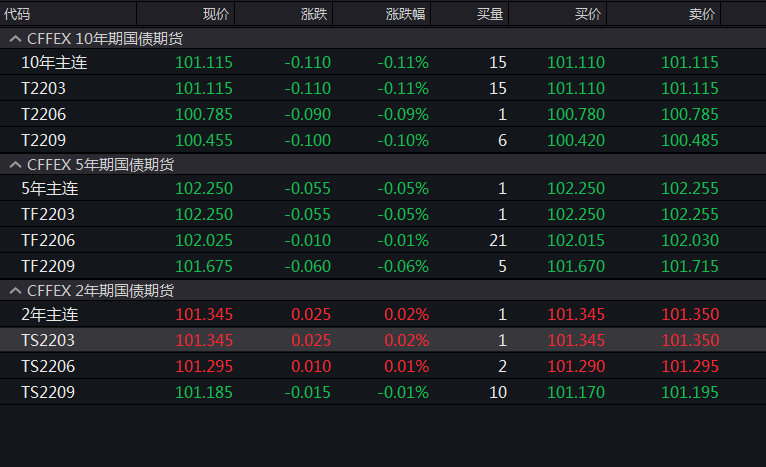Open the T2206 contract row

pyautogui.click(x=44, y=114)
